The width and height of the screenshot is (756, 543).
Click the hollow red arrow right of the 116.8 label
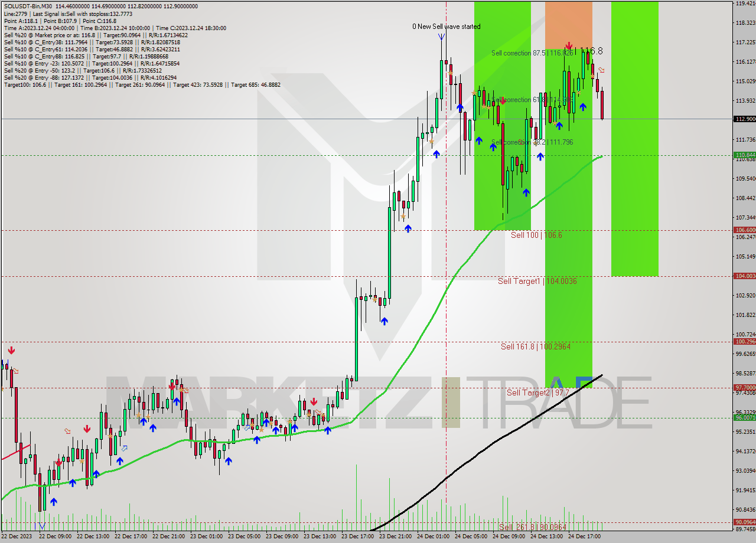pyautogui.click(x=601, y=70)
